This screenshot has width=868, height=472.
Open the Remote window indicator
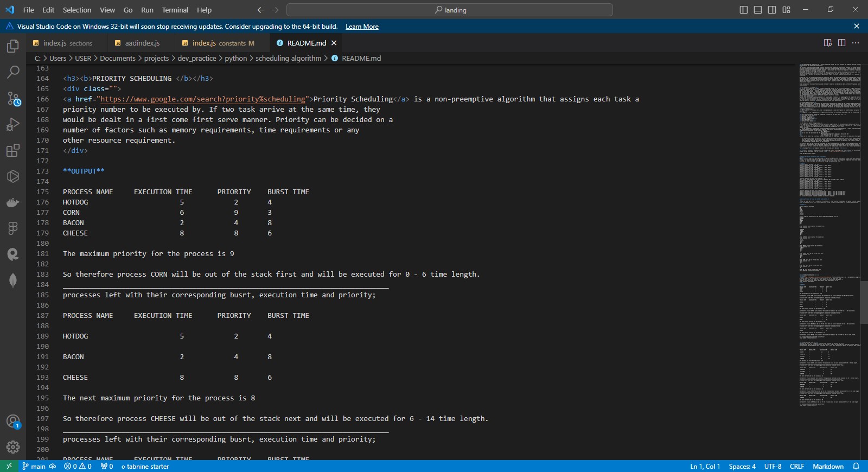click(9, 466)
